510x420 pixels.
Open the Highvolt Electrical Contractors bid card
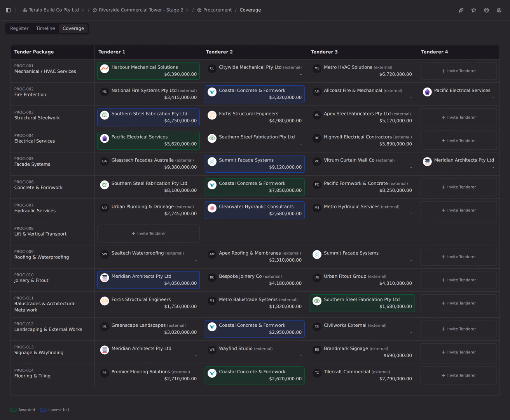(x=362, y=141)
